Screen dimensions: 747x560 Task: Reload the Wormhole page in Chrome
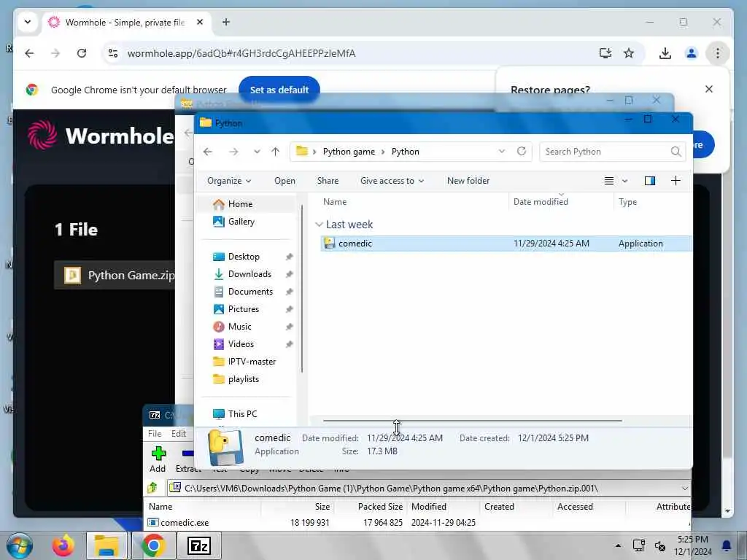click(x=82, y=53)
